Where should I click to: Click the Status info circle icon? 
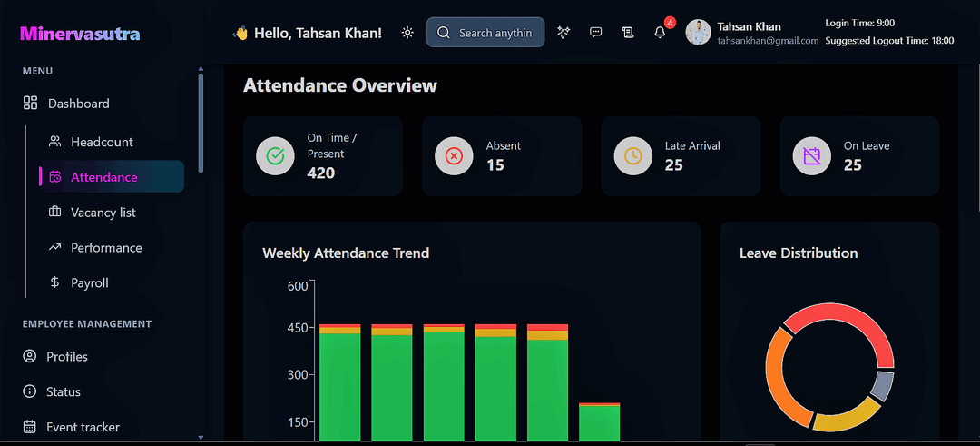coord(29,391)
